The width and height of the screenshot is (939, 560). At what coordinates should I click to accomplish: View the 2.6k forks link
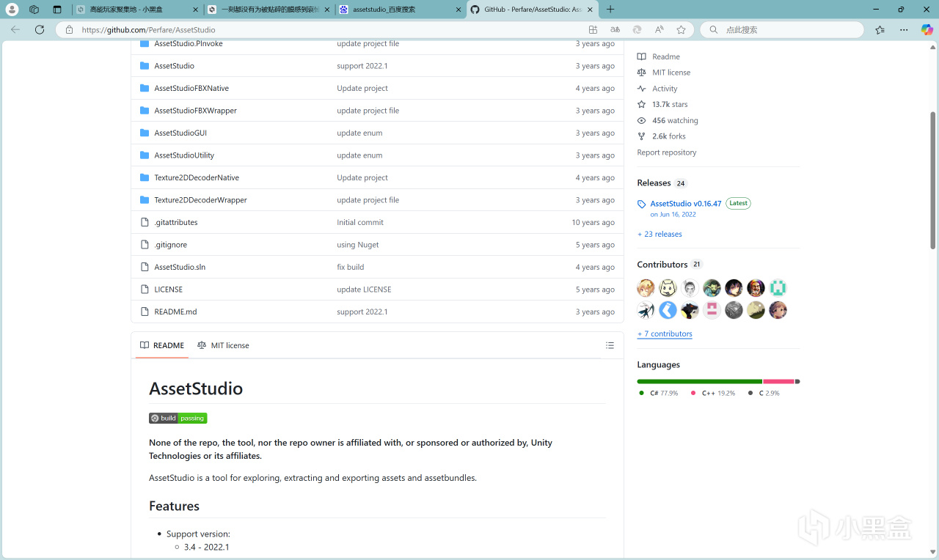[662, 136]
